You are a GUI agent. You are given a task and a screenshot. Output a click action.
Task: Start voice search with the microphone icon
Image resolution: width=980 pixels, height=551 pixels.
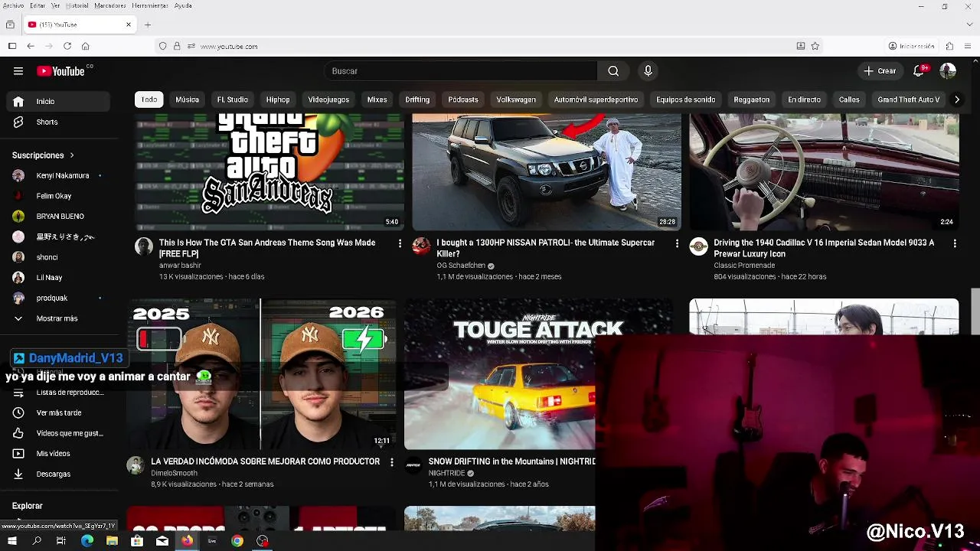pos(648,71)
